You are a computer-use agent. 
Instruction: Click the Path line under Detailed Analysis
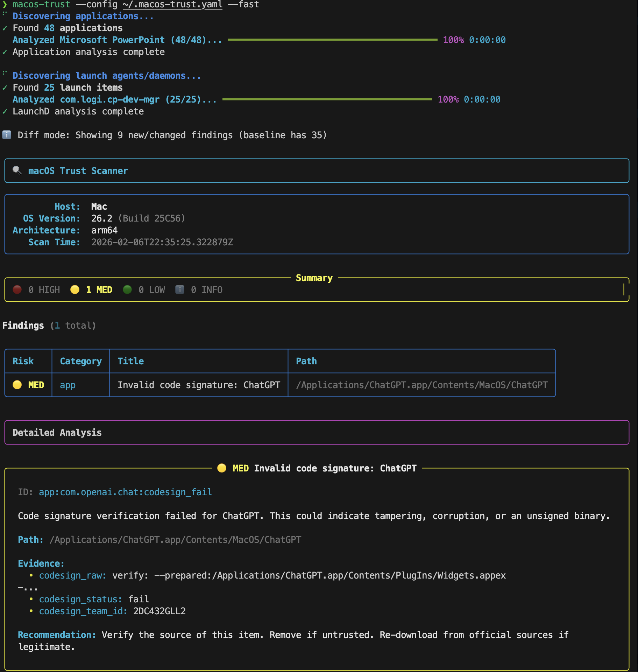pyautogui.click(x=159, y=540)
